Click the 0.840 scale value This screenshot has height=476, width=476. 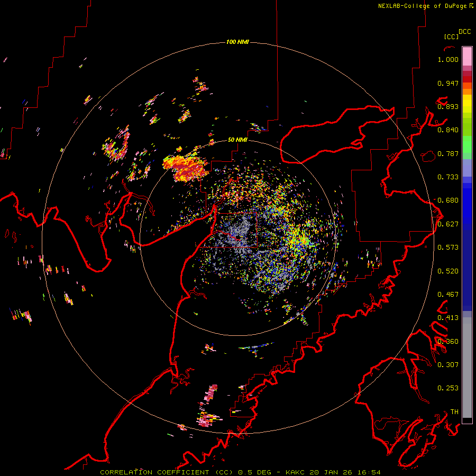[x=448, y=130]
